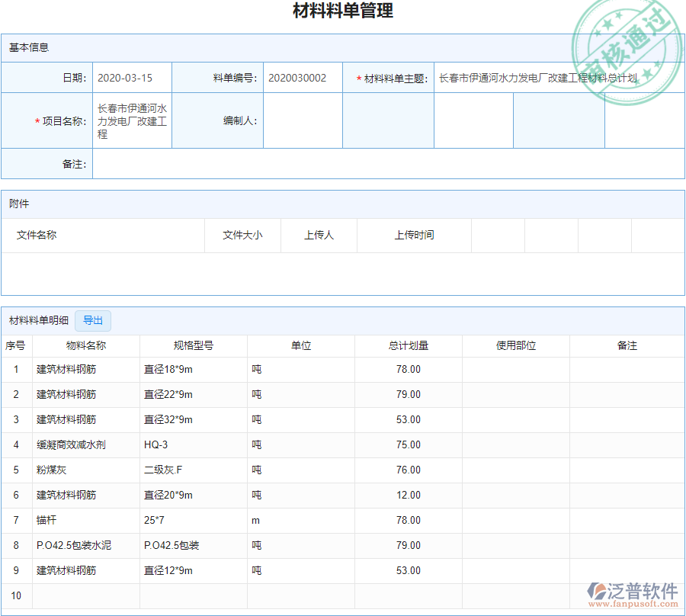Click the 材料料单明细 section header
Screen dimensions: 686x616
tap(37, 320)
